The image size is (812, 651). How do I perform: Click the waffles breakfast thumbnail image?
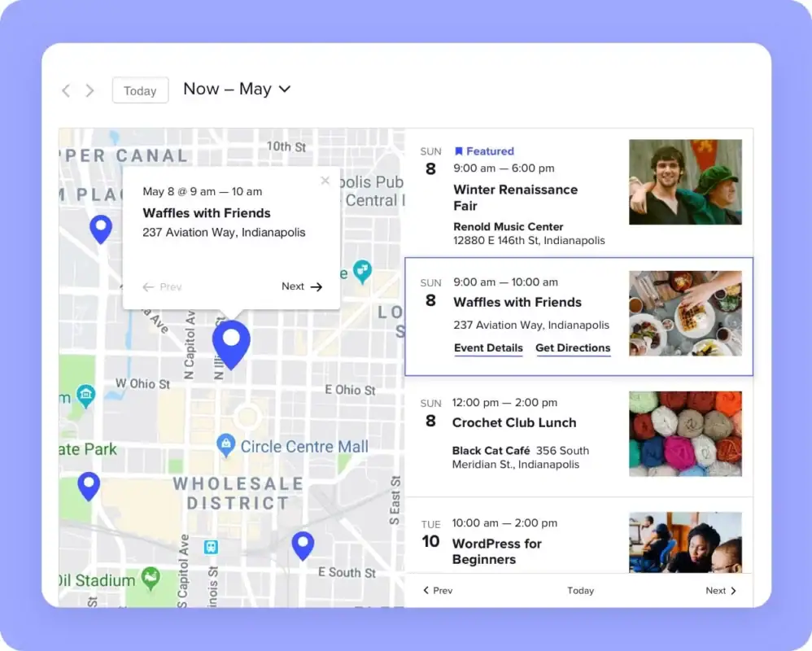pyautogui.click(x=685, y=313)
